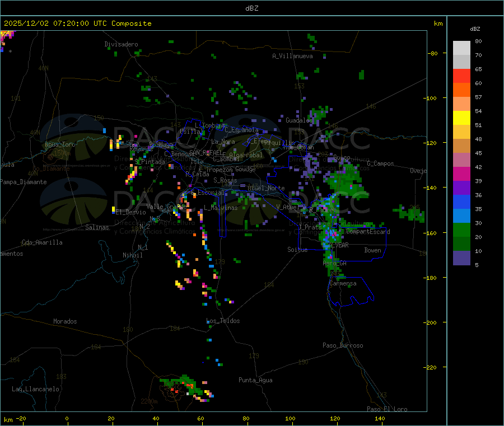Image resolution: width=504 pixels, height=426 pixels.
Task: Click the -80 km y-axis tick label
Action: [433, 53]
